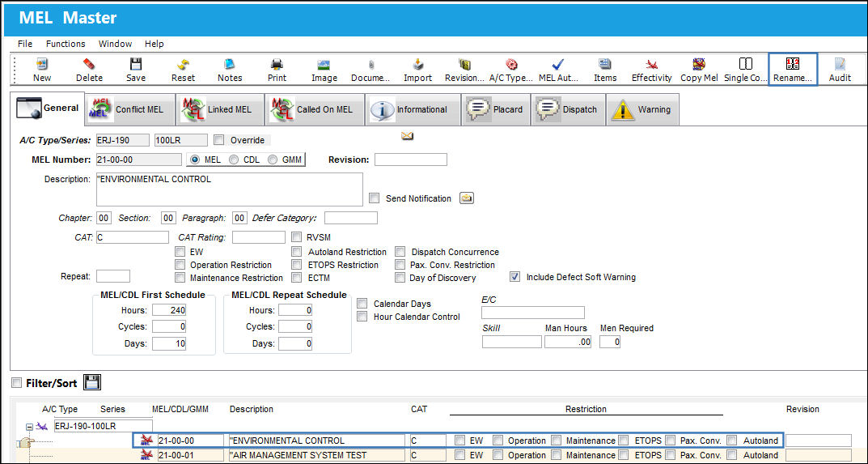Click the Copy Mel toolbar icon
This screenshot has height=464, width=868.
[x=699, y=64]
